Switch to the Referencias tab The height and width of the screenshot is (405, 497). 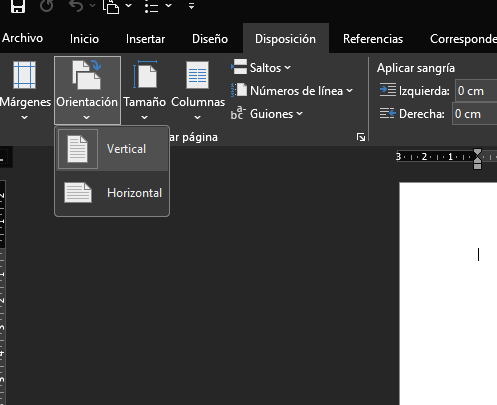pyautogui.click(x=373, y=39)
